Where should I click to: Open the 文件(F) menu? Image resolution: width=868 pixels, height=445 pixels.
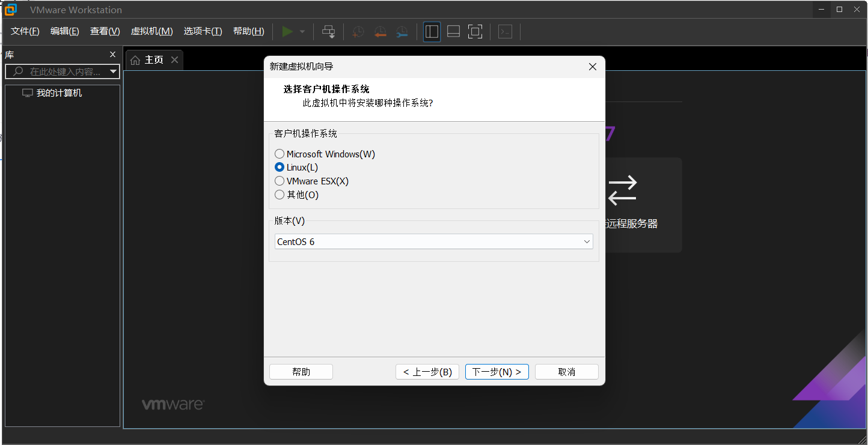(x=25, y=31)
